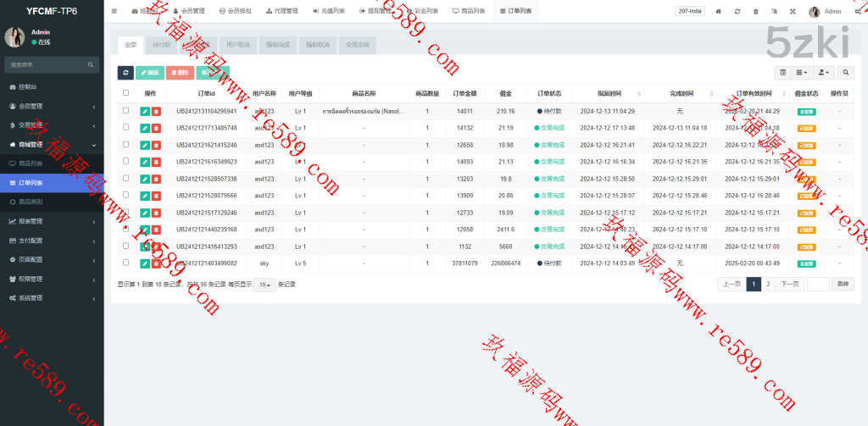
Task: Tick the checkbox for the sky user's order
Action: [126, 263]
